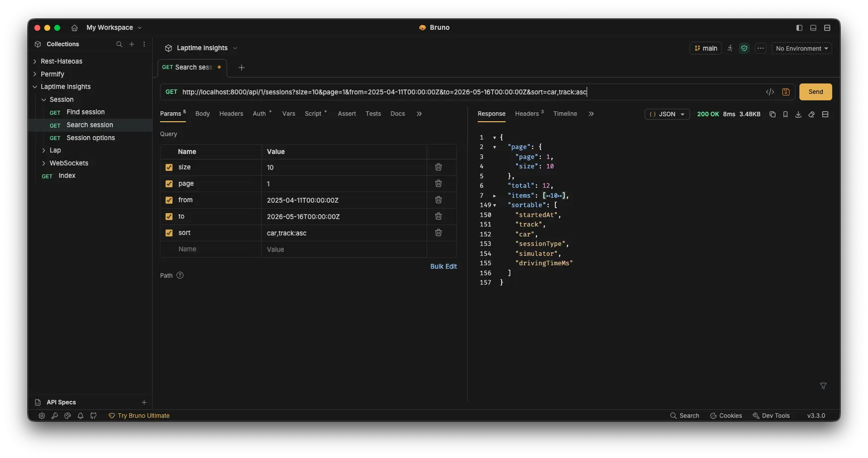The width and height of the screenshot is (868, 458).
Task: Expand the WebSockets folder
Action: coord(44,163)
